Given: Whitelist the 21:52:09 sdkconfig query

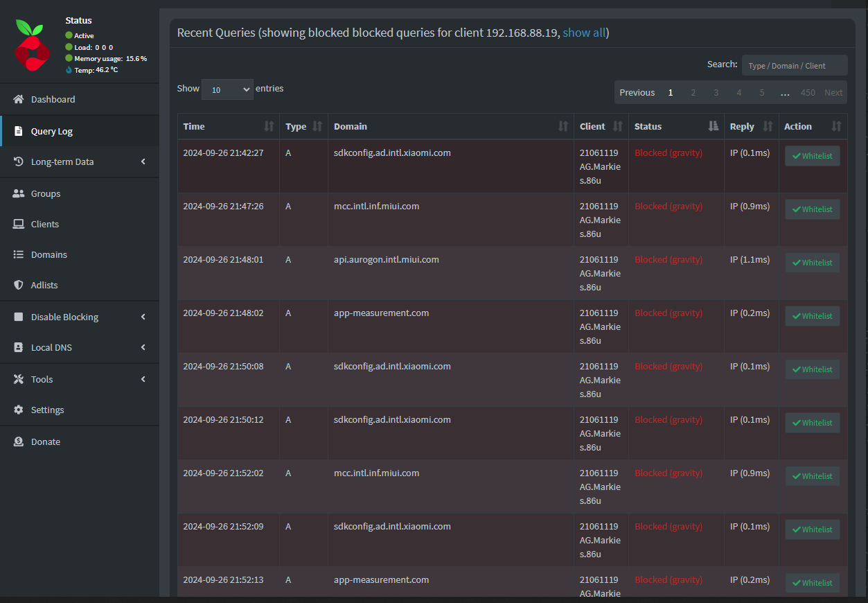Looking at the screenshot, I should point(813,530).
